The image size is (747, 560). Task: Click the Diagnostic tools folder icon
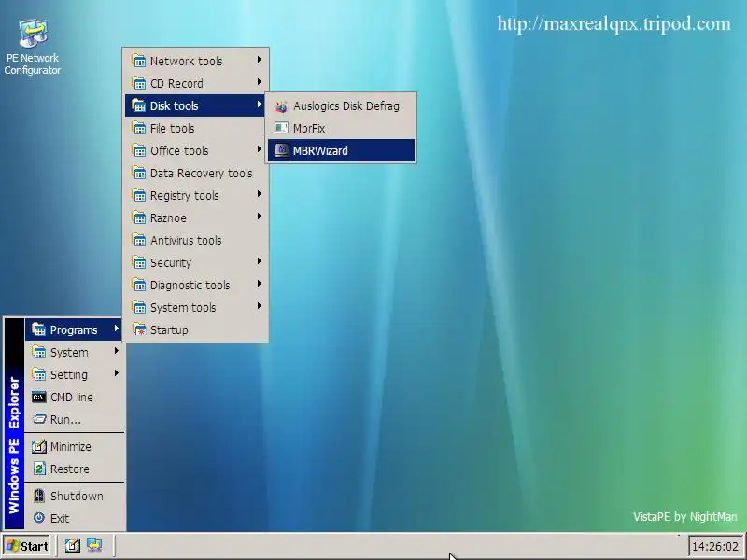[138, 285]
